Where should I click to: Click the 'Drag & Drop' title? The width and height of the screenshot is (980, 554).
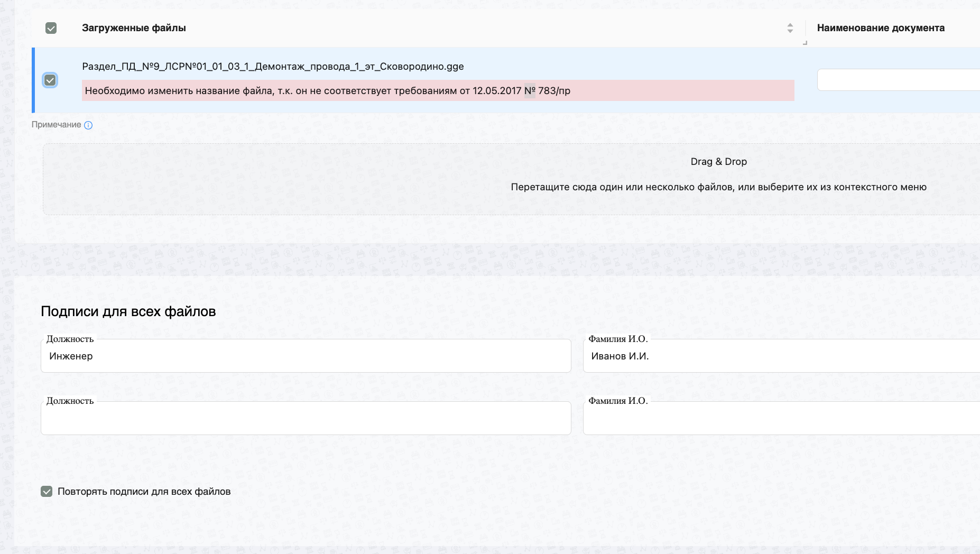718,162
